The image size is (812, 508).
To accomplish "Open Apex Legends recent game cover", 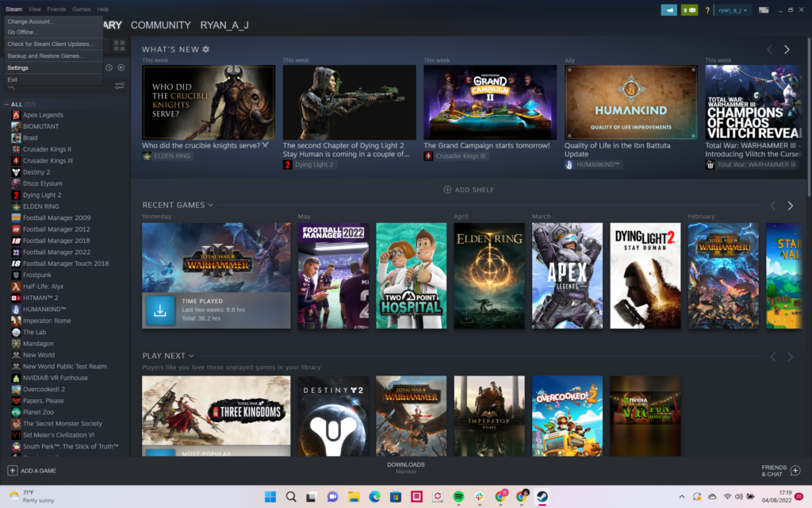I will 567,275.
